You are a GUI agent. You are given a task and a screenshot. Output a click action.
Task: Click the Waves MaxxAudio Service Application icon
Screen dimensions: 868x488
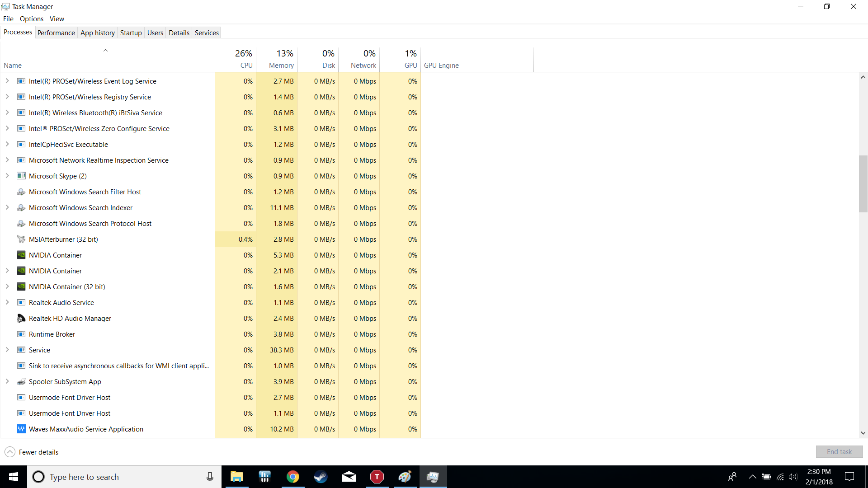(21, 429)
